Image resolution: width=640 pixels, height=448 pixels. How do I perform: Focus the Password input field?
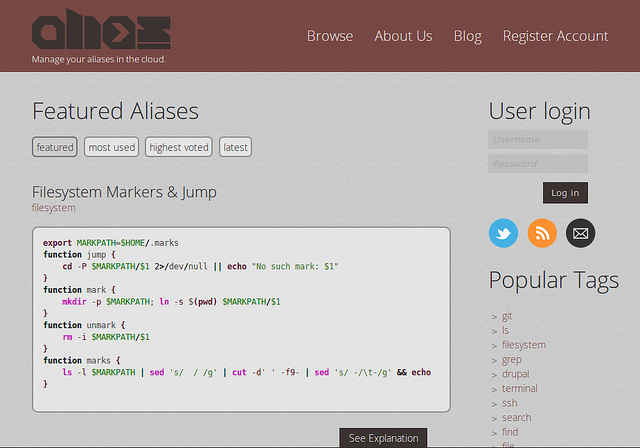[x=537, y=164]
